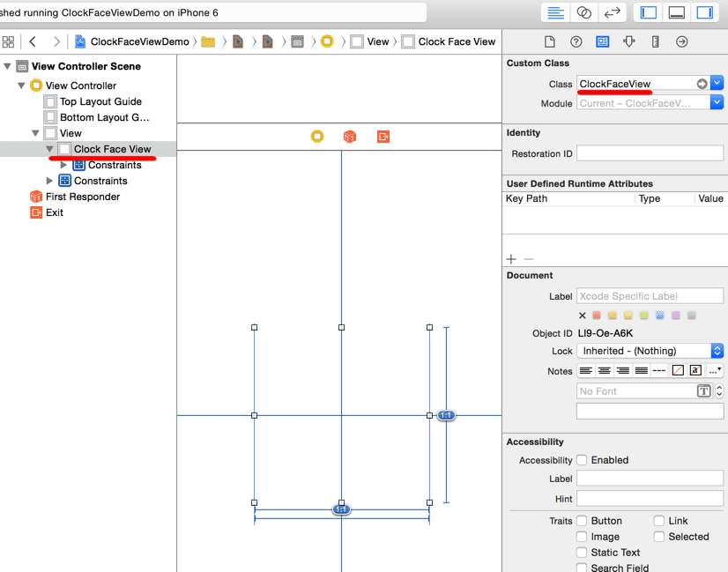Check the Button trait checkbox
Image resolution: width=728 pixels, height=572 pixels.
tap(582, 521)
